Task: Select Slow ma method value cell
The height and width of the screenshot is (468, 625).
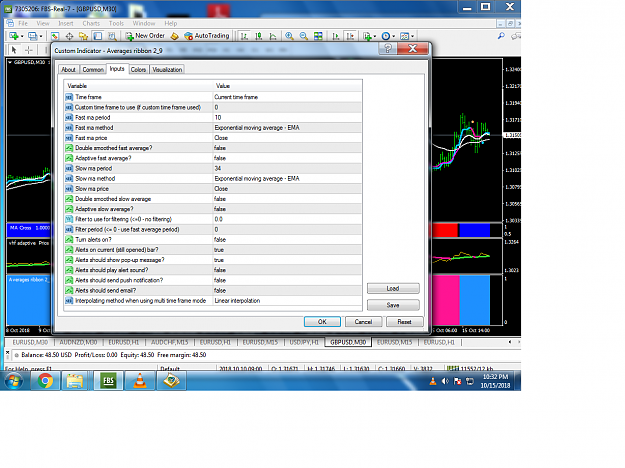Action: [287, 179]
